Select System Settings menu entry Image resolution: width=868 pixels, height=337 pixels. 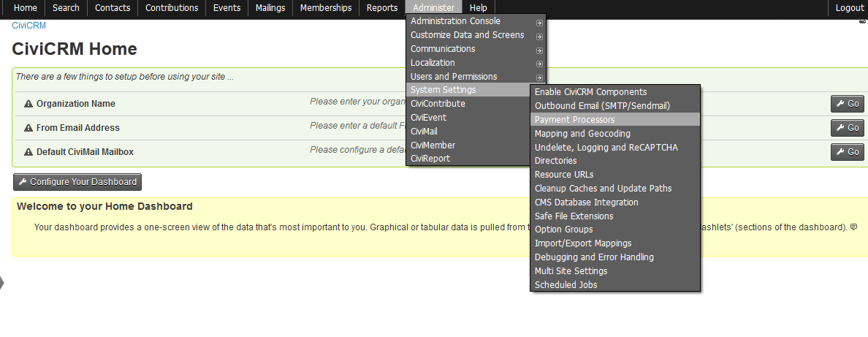pos(468,90)
